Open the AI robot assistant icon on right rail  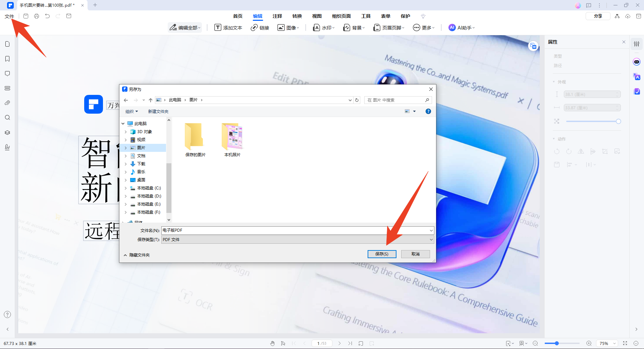(x=637, y=62)
